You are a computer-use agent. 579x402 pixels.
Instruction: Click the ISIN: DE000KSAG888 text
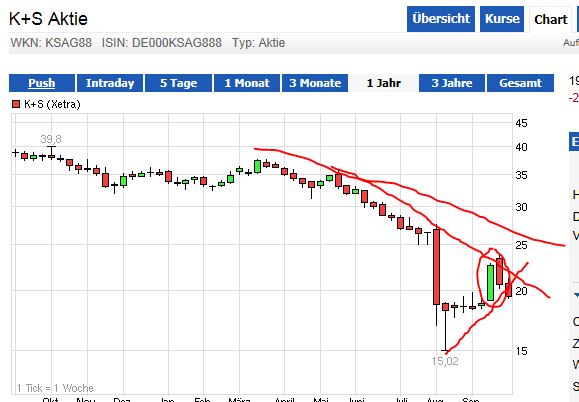(162, 43)
